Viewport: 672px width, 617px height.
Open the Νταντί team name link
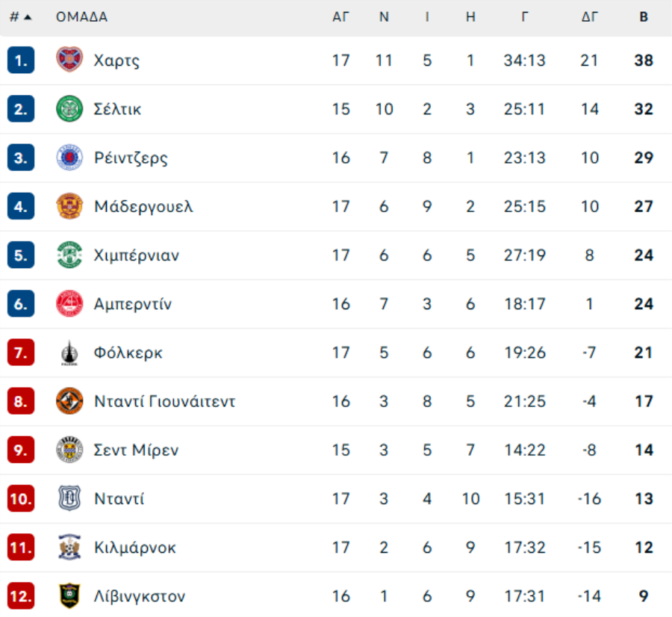click(x=119, y=499)
